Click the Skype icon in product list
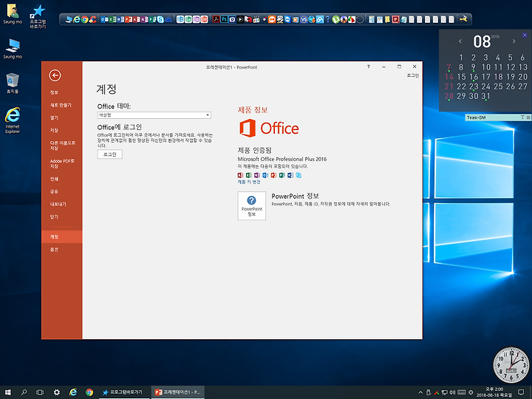The image size is (532, 399). pos(299,175)
